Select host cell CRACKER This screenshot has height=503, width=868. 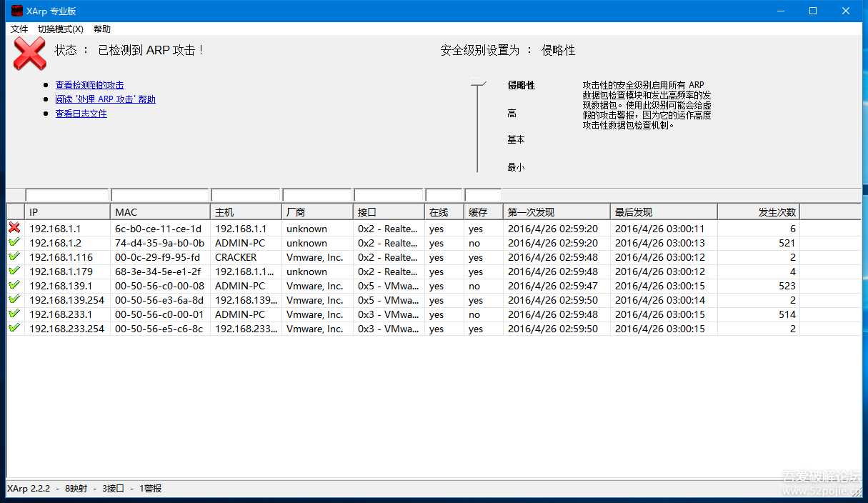236,257
